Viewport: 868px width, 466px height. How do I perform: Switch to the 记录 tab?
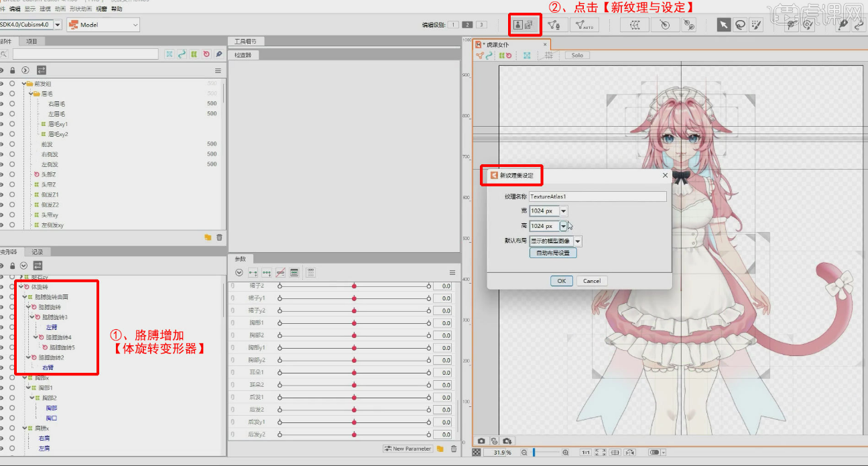[38, 252]
